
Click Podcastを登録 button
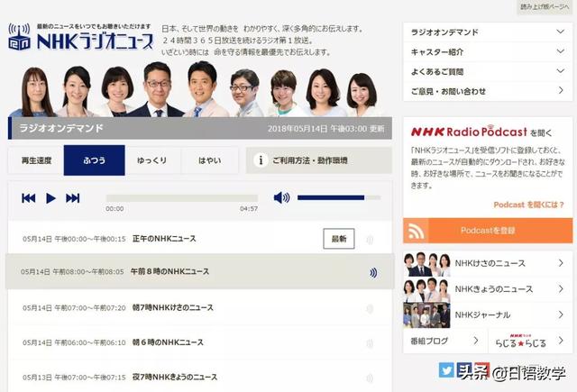(x=488, y=230)
